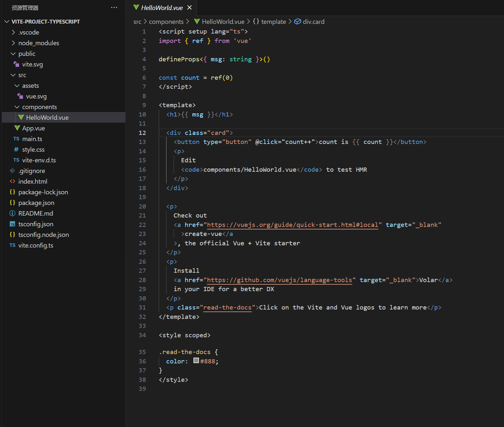Screen dimensions: 504x427
Task: Collapse the components folder
Action: (17, 107)
